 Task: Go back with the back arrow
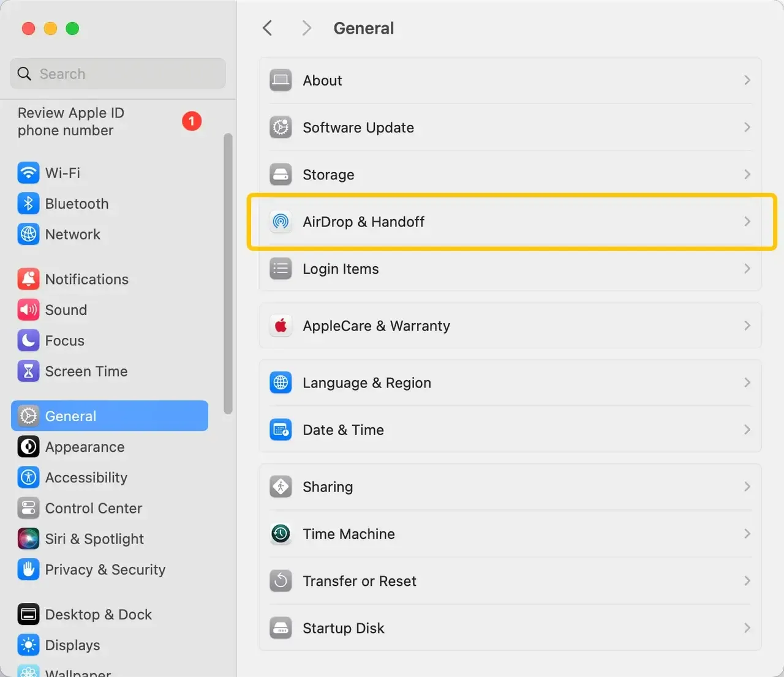pos(267,28)
